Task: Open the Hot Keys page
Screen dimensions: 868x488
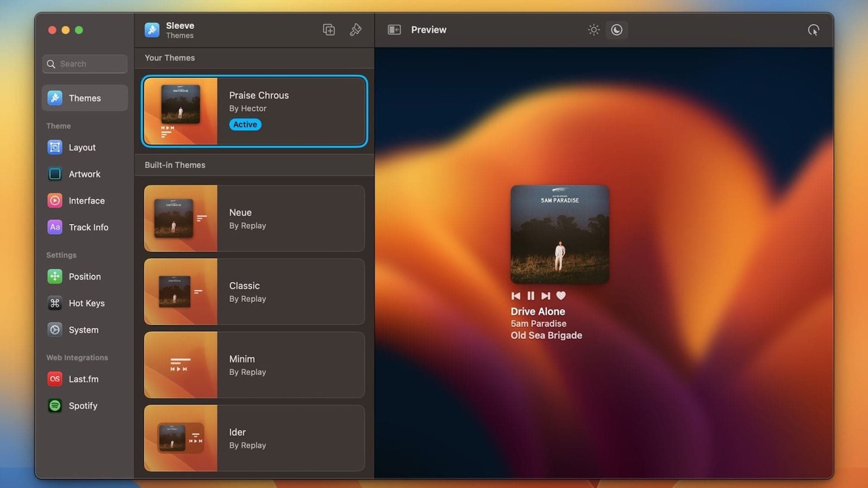Action: (x=85, y=303)
